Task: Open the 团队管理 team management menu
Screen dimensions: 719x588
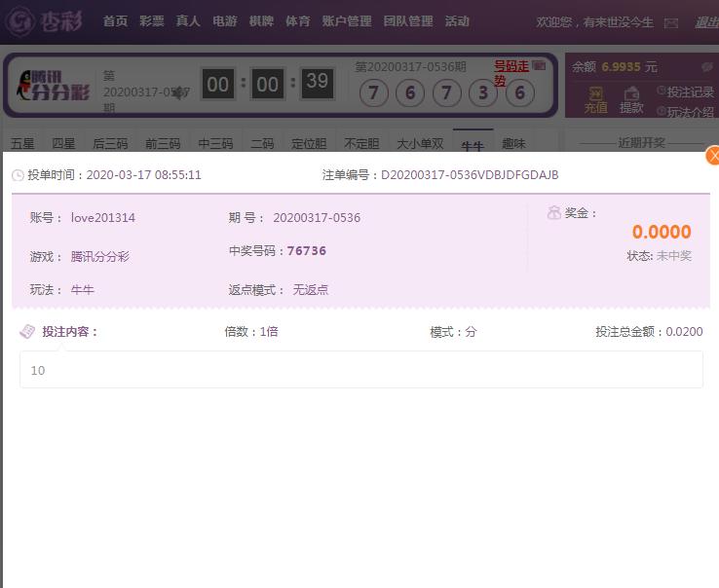Action: (x=408, y=21)
